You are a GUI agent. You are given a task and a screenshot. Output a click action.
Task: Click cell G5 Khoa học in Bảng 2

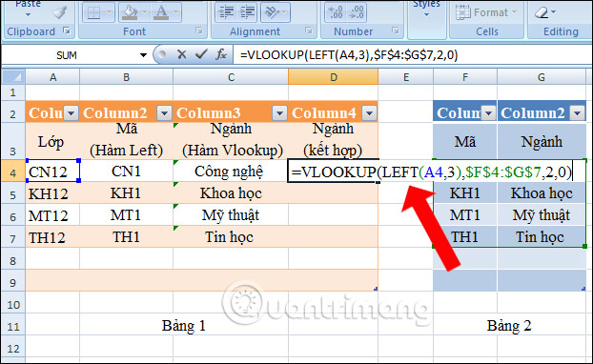click(542, 193)
